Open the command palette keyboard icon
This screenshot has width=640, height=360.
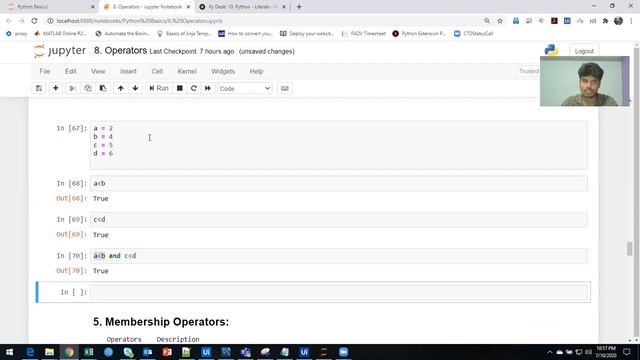(x=284, y=88)
